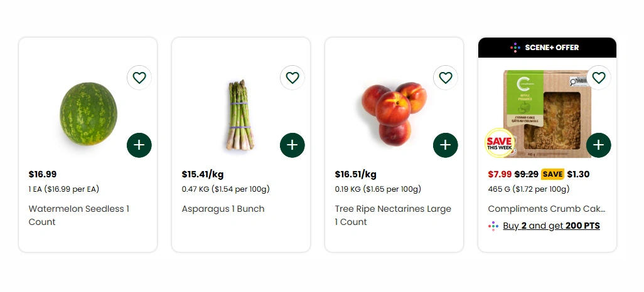Open Compliments Crumb Cake product title
The width and height of the screenshot is (644, 292).
(547, 209)
